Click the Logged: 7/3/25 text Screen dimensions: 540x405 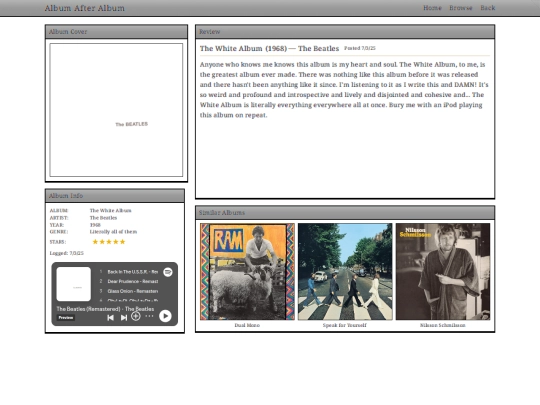point(66,253)
